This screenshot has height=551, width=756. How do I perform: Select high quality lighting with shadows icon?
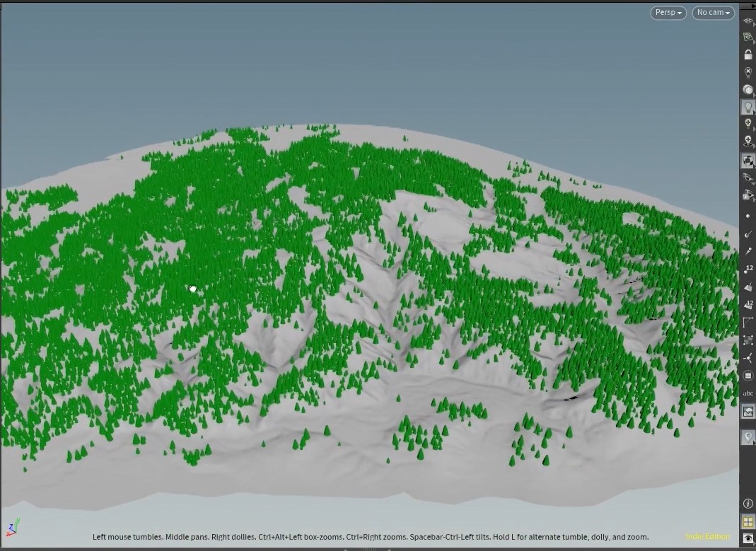[x=748, y=141]
